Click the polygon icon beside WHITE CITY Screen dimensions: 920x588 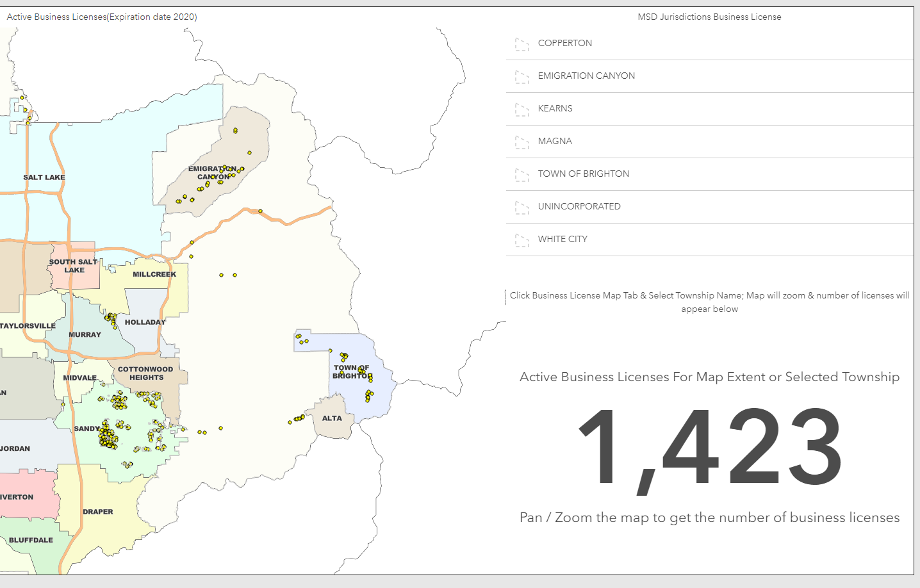click(x=522, y=240)
